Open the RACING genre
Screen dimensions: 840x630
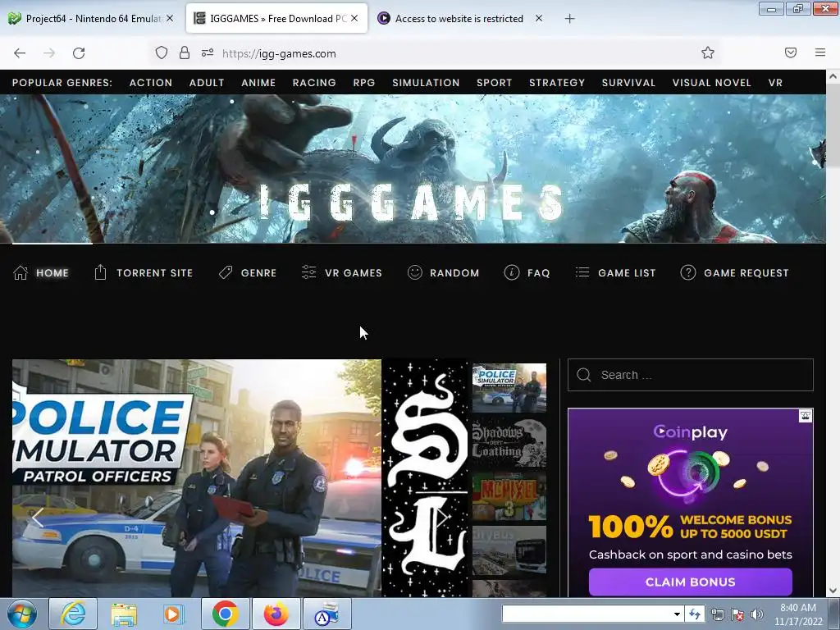(314, 83)
